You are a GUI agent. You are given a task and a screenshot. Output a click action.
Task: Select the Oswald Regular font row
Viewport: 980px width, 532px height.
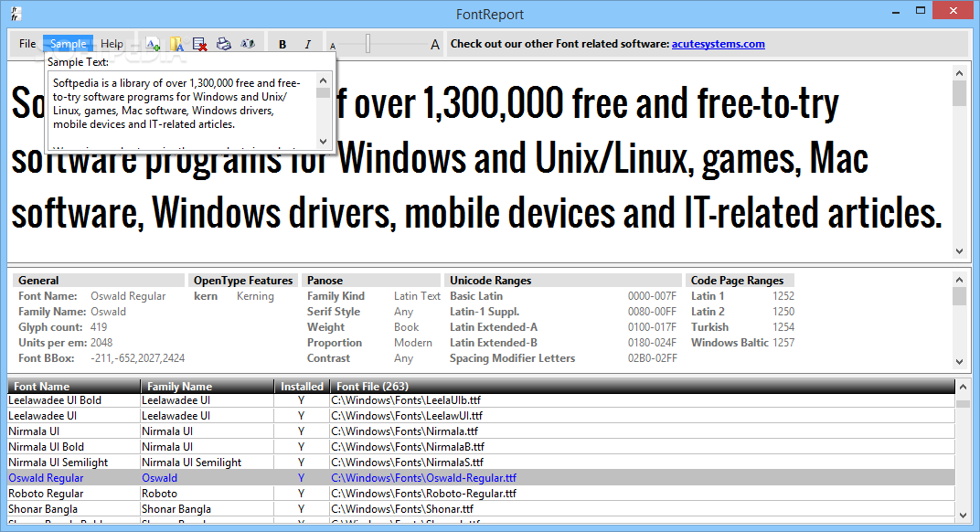point(481,478)
